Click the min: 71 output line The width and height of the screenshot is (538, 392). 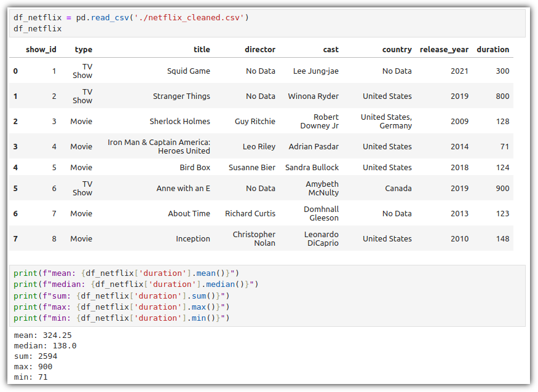click(31, 377)
